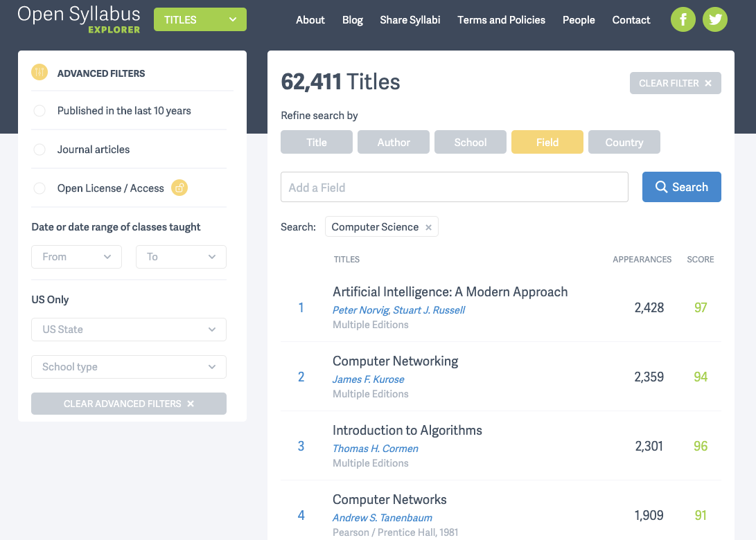The image size is (756, 540).
Task: Focus the Add a Field input
Action: [x=454, y=187]
